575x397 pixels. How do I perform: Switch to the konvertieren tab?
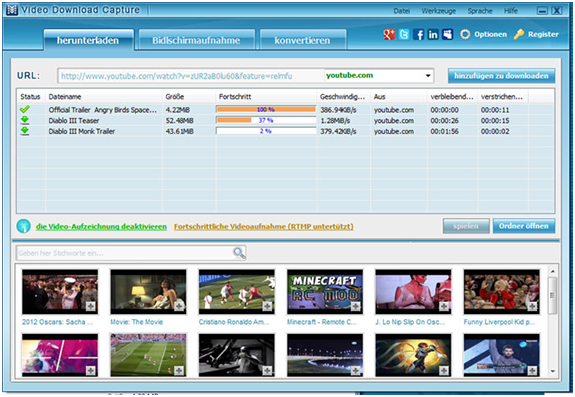click(303, 40)
